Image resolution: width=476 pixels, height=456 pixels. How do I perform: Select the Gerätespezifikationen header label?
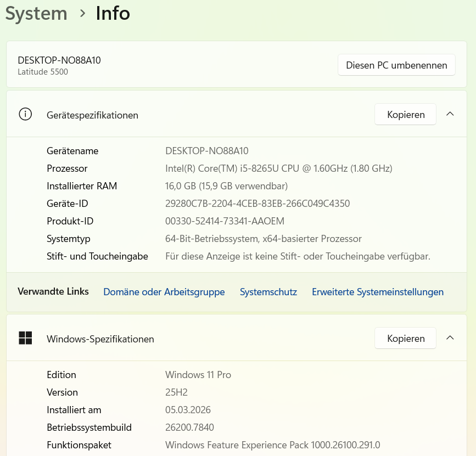(92, 115)
